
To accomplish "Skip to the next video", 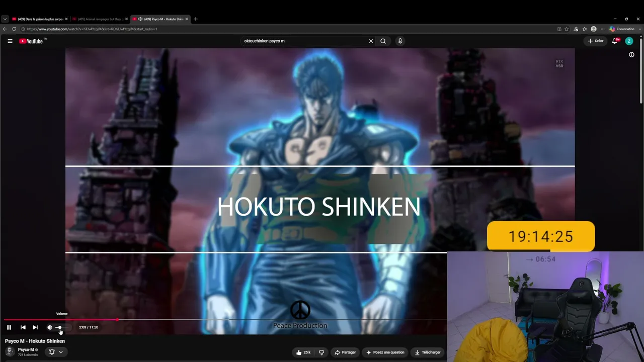I will (x=35, y=327).
